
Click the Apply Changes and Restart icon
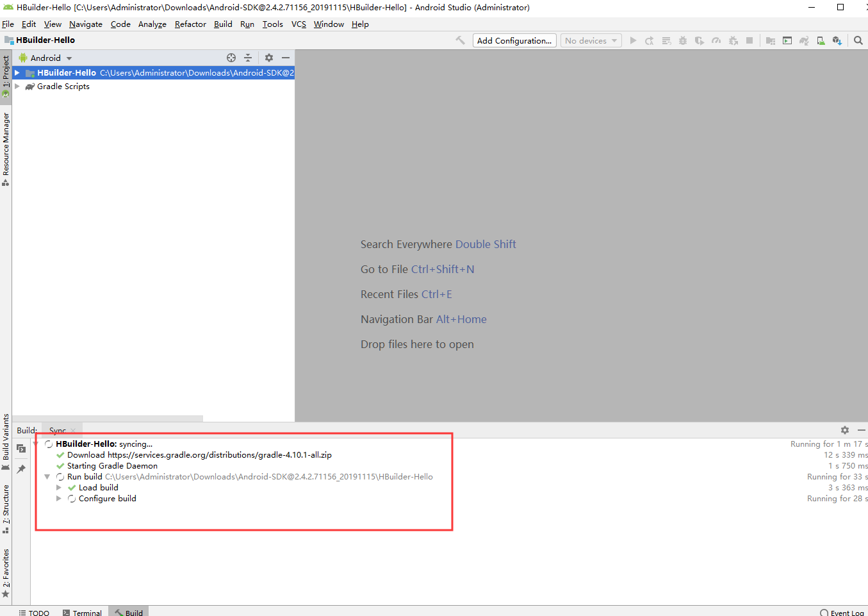(650, 40)
